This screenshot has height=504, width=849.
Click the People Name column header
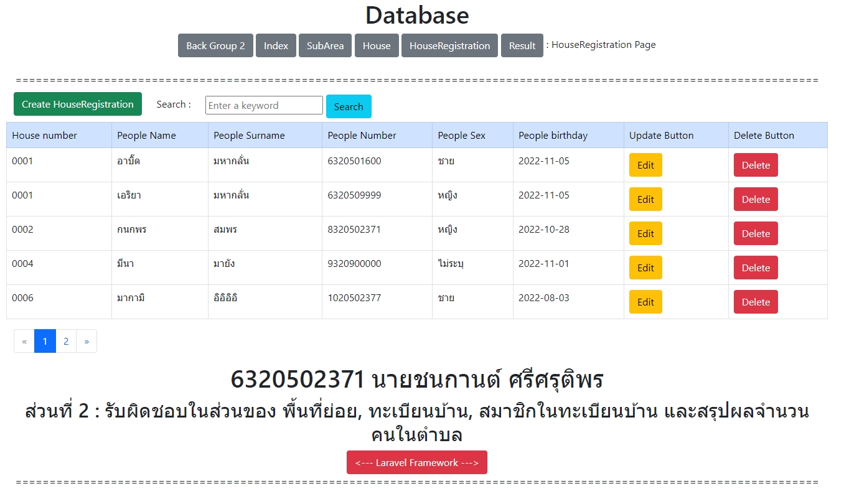[160, 135]
